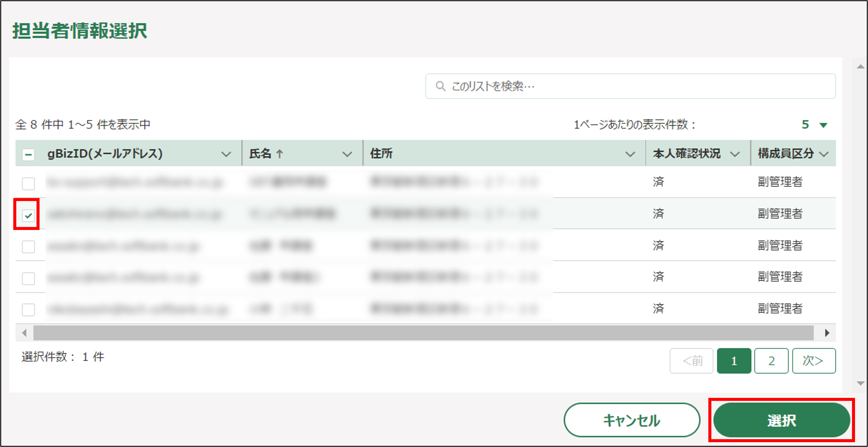Click vertical scrollbar down arrow
Image resolution: width=868 pixels, height=447 pixels.
coord(860,383)
